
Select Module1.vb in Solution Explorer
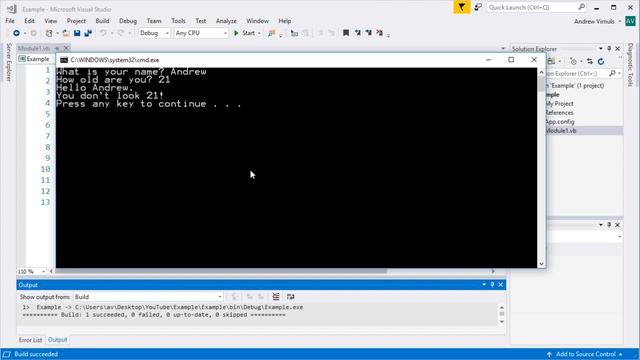tap(561, 131)
